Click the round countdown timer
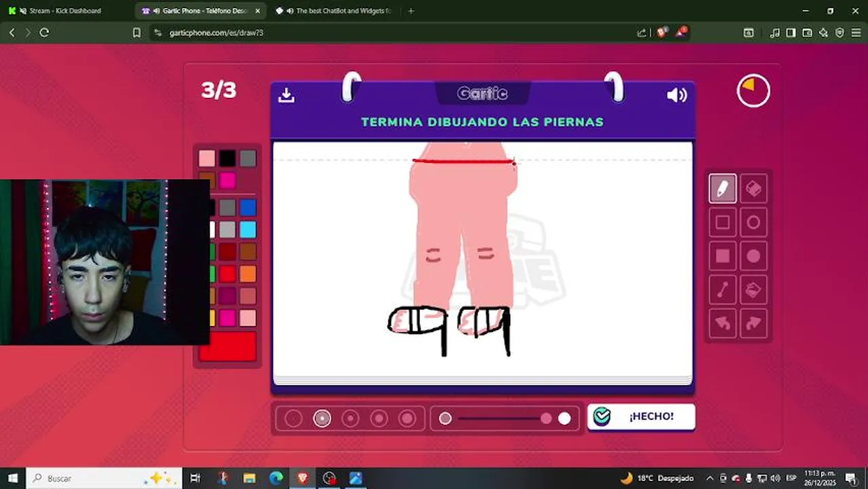868x489 pixels. [x=753, y=91]
